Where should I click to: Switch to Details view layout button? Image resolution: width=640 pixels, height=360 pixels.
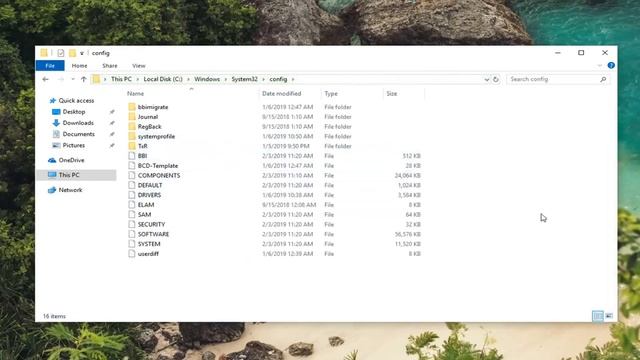coord(598,316)
